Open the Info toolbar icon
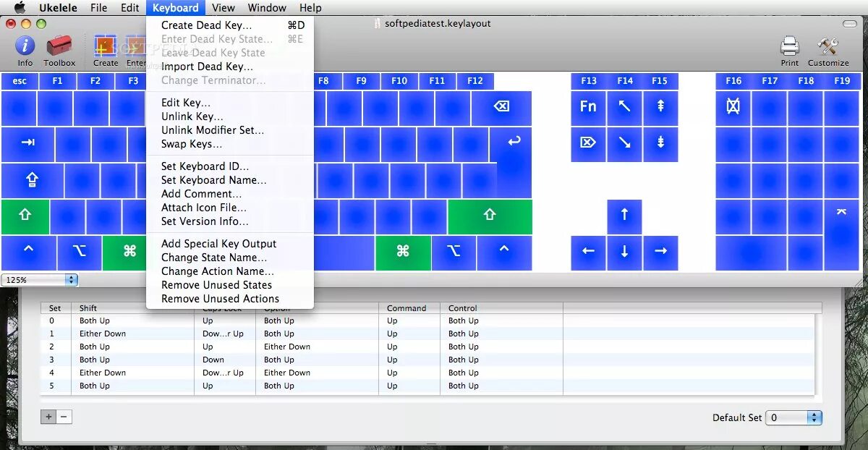This screenshot has width=868, height=450. pos(25,51)
